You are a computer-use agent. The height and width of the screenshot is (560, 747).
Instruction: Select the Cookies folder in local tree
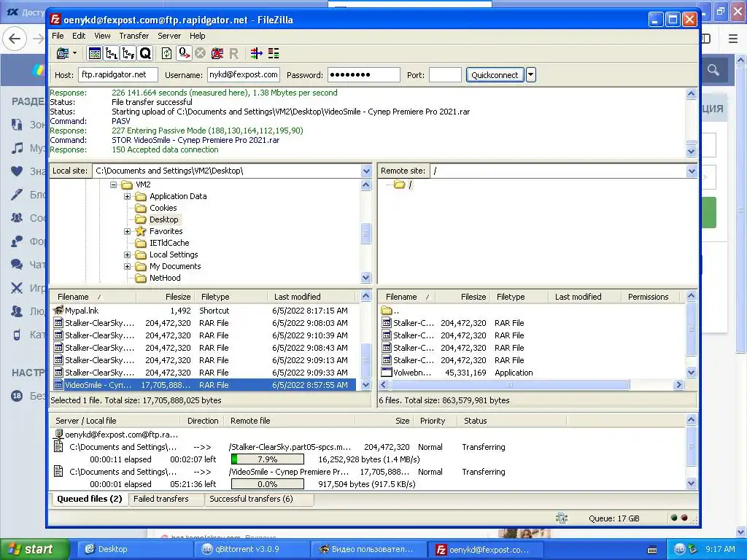(163, 208)
